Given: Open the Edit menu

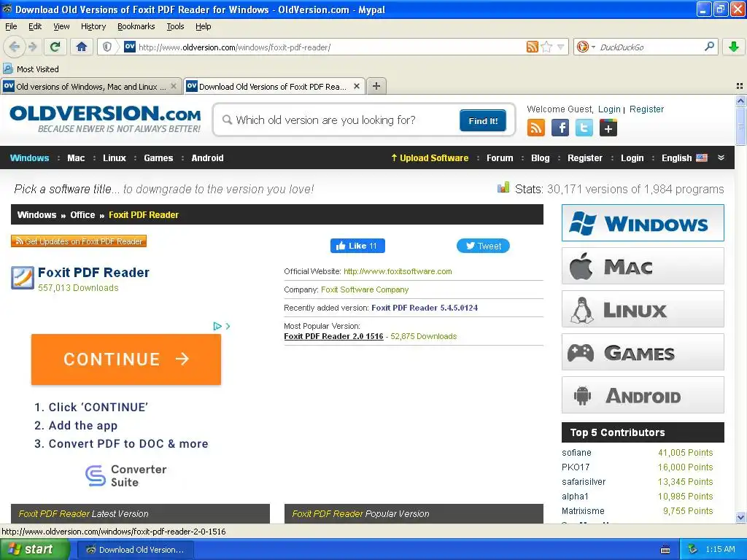Looking at the screenshot, I should click(35, 26).
